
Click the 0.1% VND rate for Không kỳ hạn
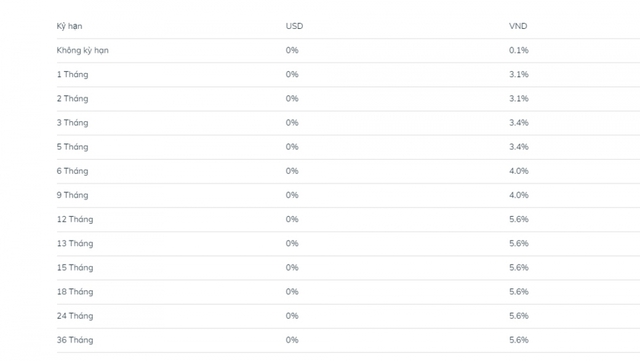point(518,50)
